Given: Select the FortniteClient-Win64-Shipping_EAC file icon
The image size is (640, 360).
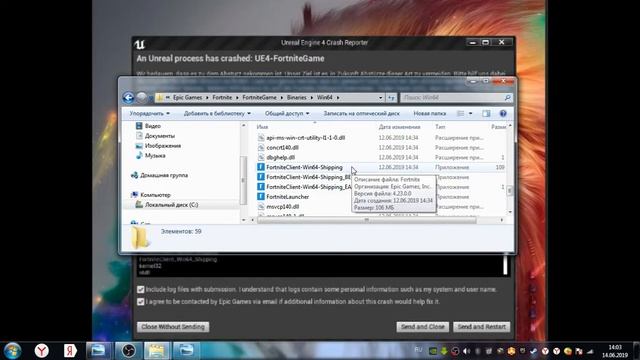Looking at the screenshot, I should (x=261, y=187).
